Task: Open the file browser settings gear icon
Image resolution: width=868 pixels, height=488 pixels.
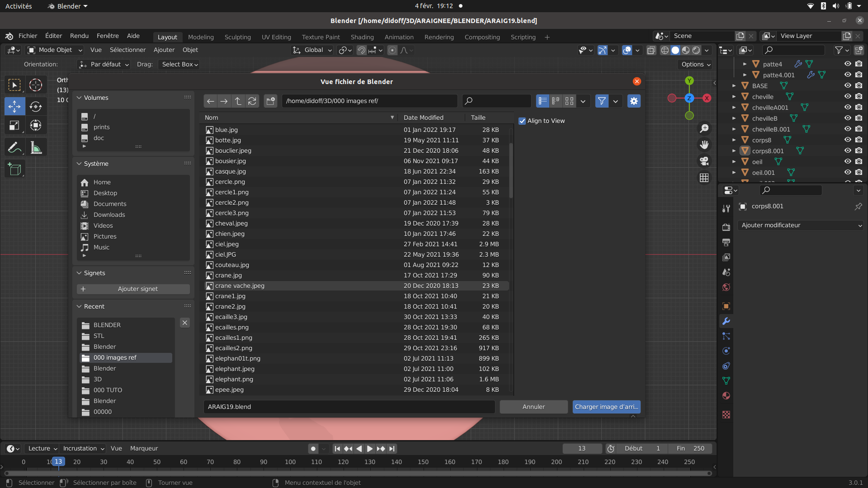Action: click(x=634, y=101)
